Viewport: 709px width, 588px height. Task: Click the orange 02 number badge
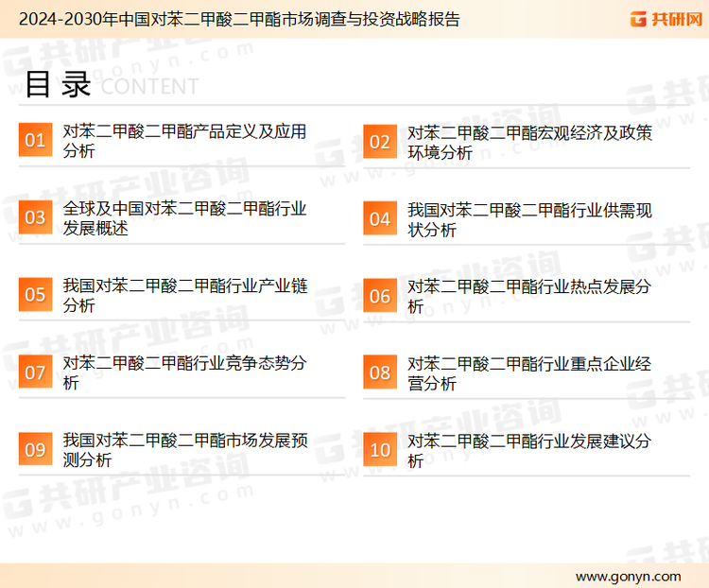coord(380,142)
